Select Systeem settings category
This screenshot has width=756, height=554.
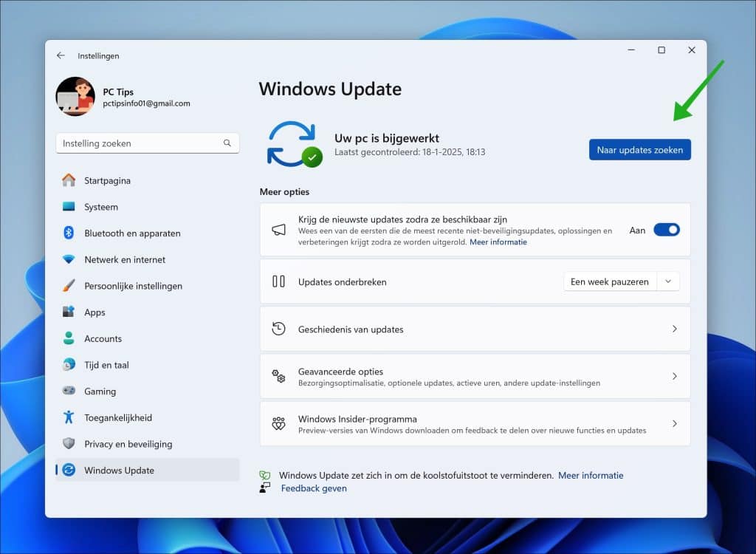[x=148, y=207]
